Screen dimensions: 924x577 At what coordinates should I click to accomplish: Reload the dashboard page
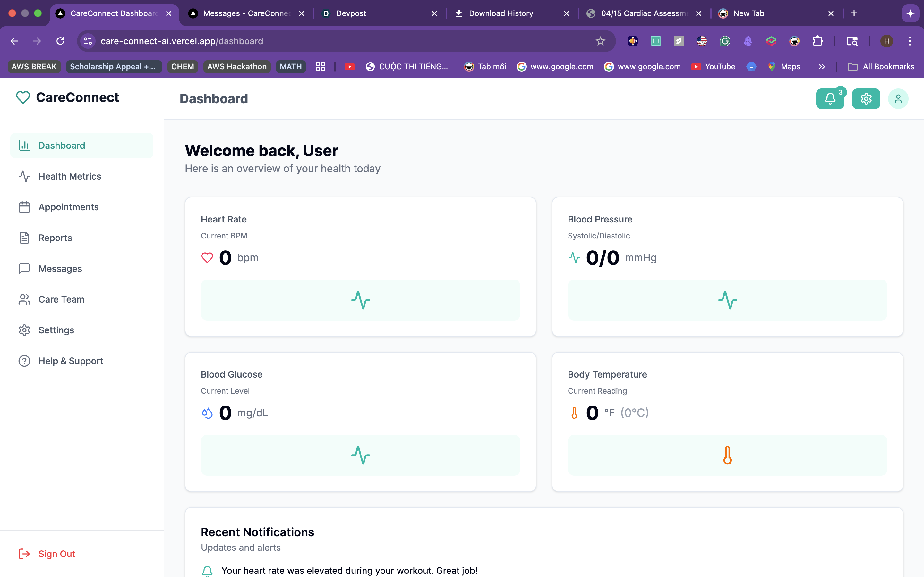click(x=60, y=41)
